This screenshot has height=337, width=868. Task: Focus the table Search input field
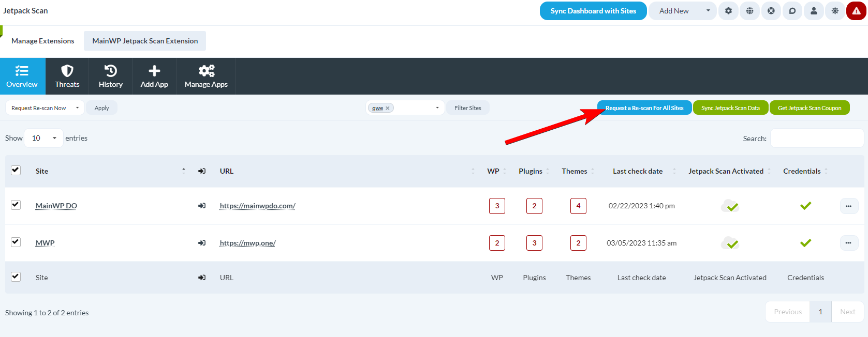point(817,139)
